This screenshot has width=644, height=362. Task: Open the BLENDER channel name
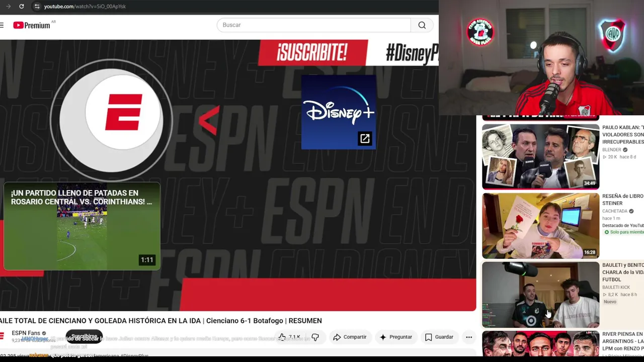tap(612, 150)
